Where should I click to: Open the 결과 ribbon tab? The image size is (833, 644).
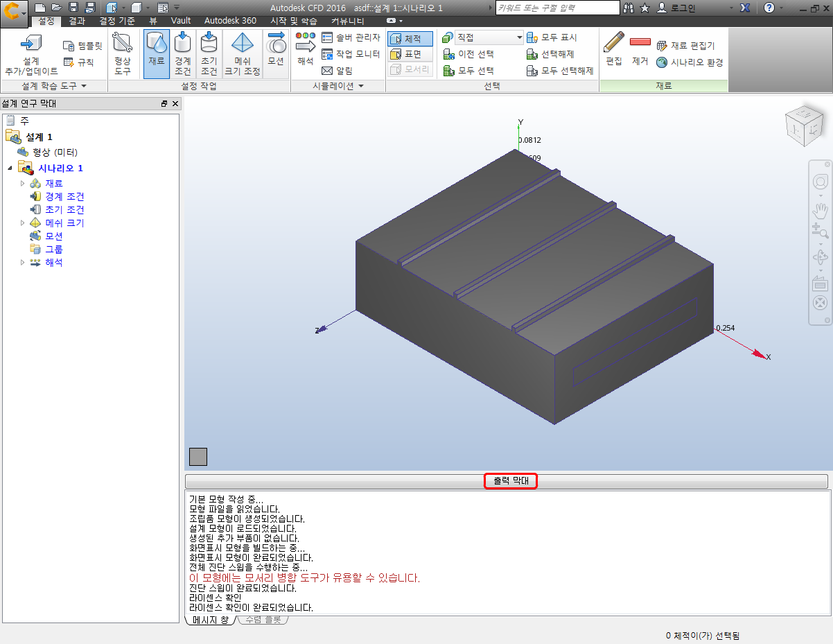pos(77,21)
